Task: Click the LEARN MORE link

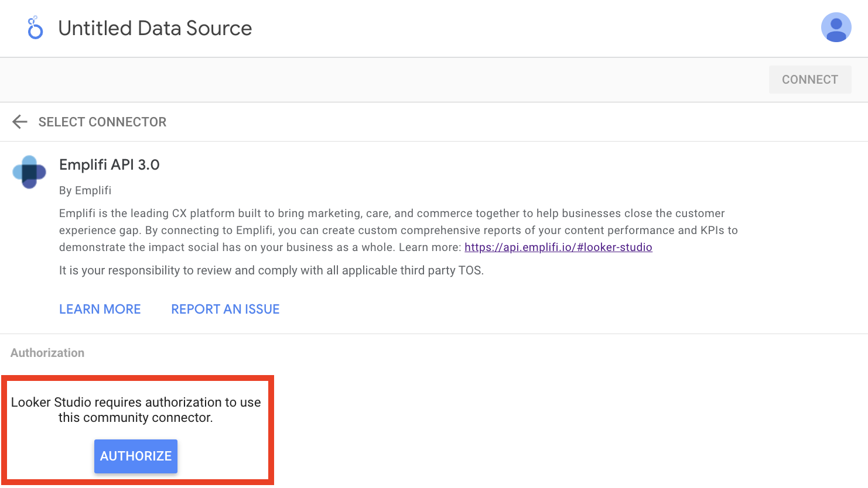Action: click(100, 309)
